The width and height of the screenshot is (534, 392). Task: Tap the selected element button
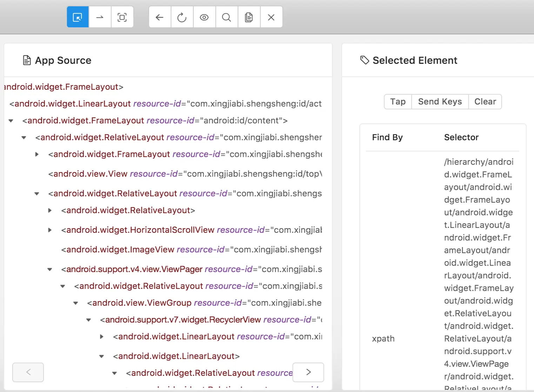click(x=398, y=102)
